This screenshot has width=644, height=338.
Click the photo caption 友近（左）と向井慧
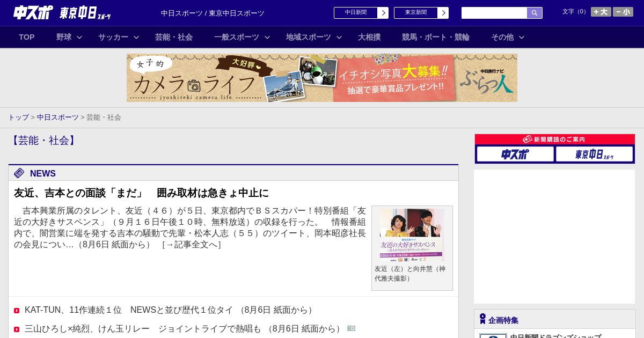coord(410,273)
